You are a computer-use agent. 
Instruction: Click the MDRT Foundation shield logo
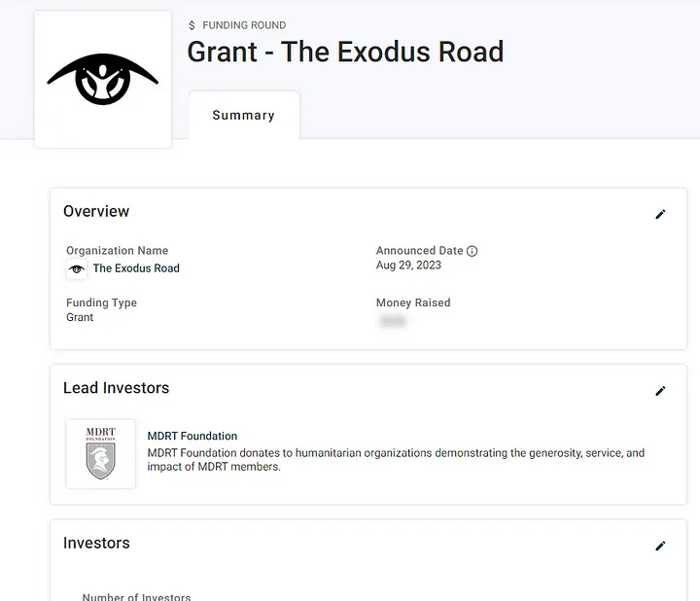[x=100, y=453]
